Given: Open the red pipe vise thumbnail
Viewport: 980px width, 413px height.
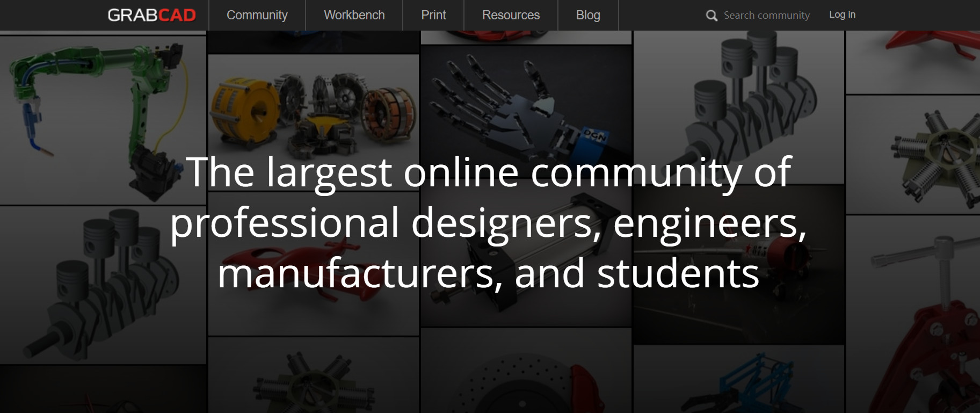Looking at the screenshot, I should click(913, 314).
